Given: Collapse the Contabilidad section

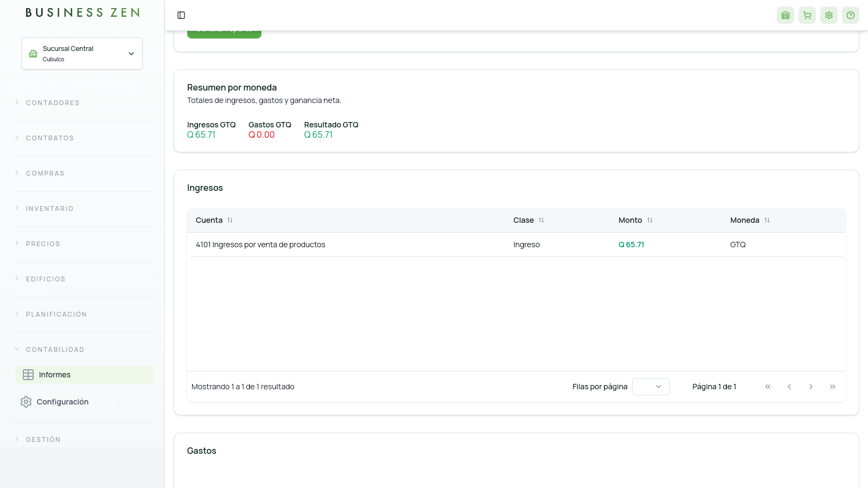Looking at the screenshot, I should click(82, 350).
